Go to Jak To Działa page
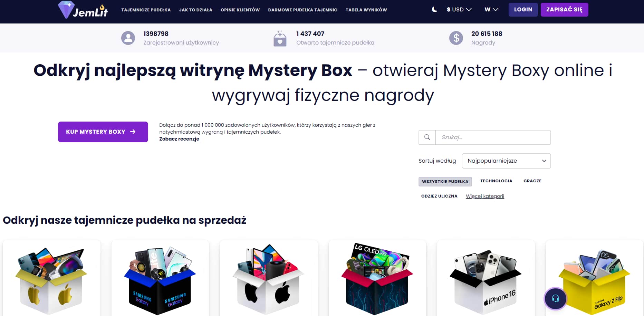This screenshot has width=644, height=316. click(195, 10)
